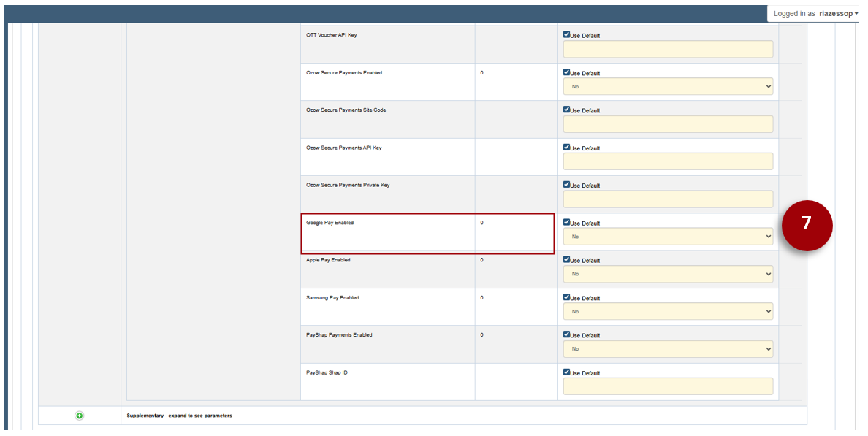Toggle Use Default for Google Pay Enabled

[567, 223]
